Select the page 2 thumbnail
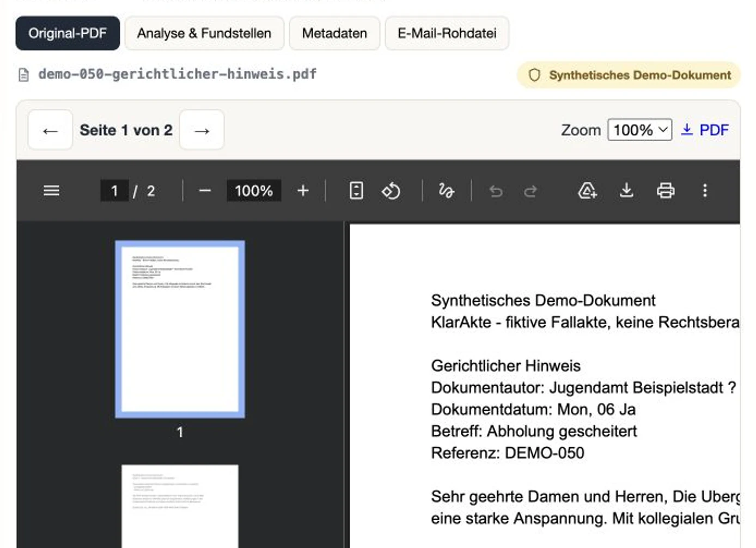Screen dimensions: 756x548 (x=180, y=506)
